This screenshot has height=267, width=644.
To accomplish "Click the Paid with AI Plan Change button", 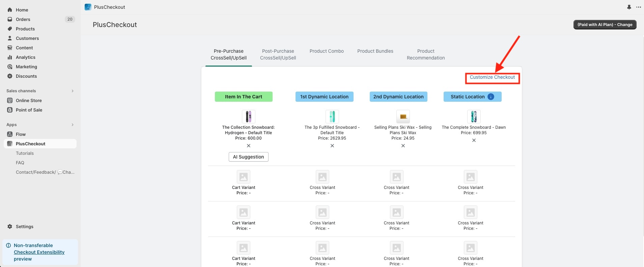I will click(x=605, y=25).
